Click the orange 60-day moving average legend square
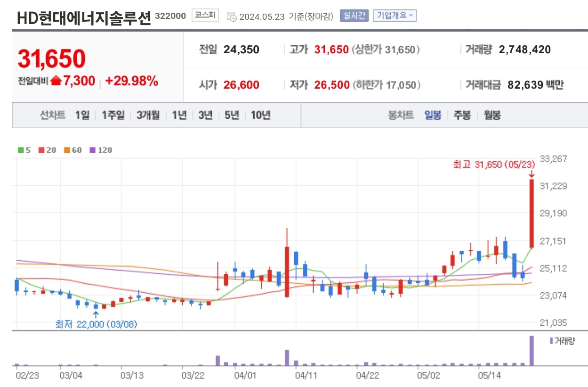This screenshot has width=588, height=387. 67,150
